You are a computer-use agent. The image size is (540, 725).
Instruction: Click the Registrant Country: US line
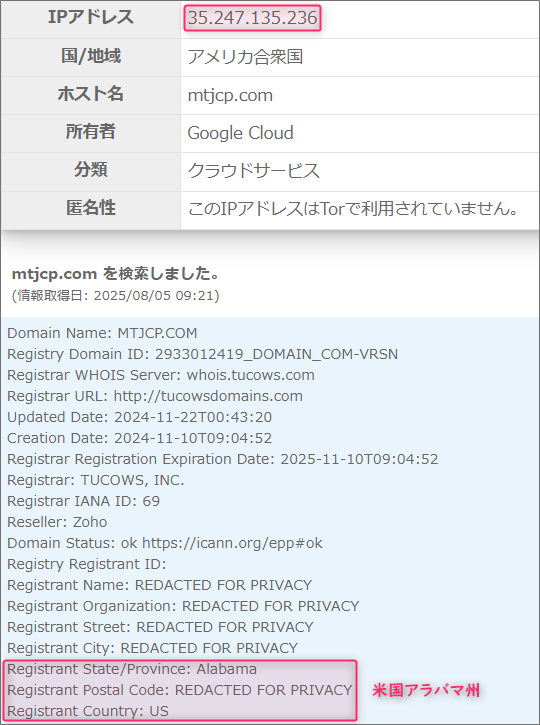[88, 711]
